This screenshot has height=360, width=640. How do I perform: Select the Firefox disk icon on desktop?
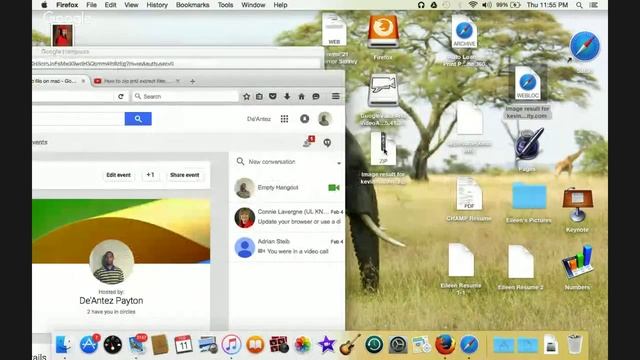[383, 32]
